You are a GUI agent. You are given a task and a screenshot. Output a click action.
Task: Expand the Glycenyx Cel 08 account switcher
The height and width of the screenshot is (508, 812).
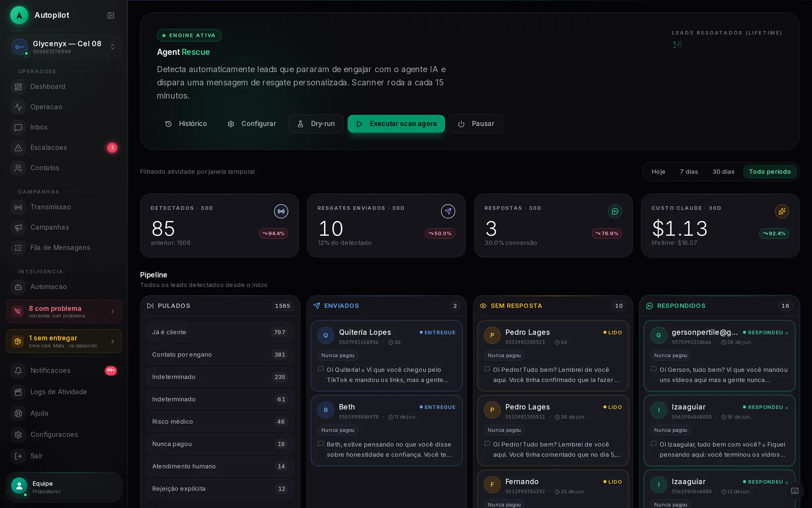pos(64,47)
